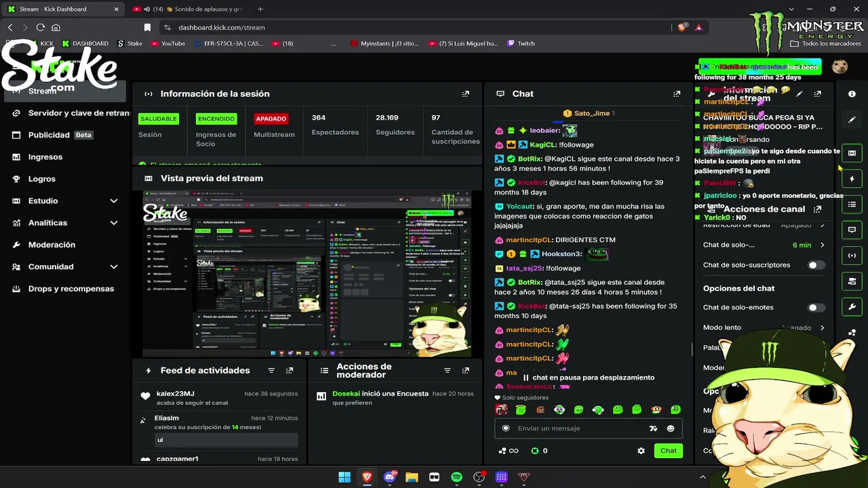Open the info icon in right toolbar
Viewport: 868px width, 488px height.
[852, 94]
